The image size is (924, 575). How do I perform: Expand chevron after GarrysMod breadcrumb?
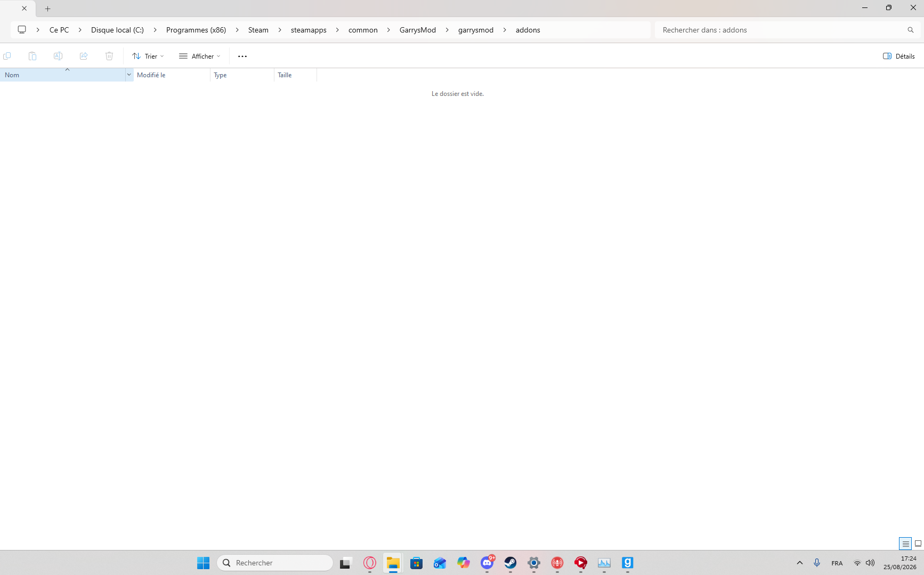447,30
